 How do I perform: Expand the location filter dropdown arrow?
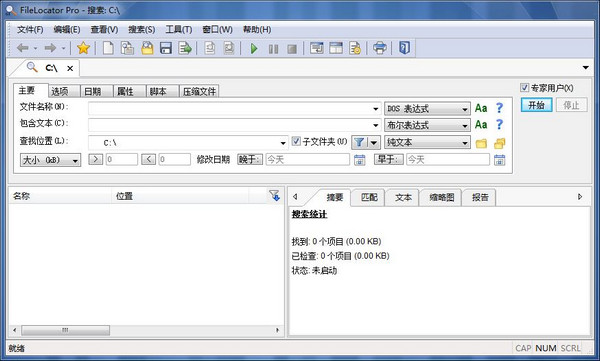point(374,143)
